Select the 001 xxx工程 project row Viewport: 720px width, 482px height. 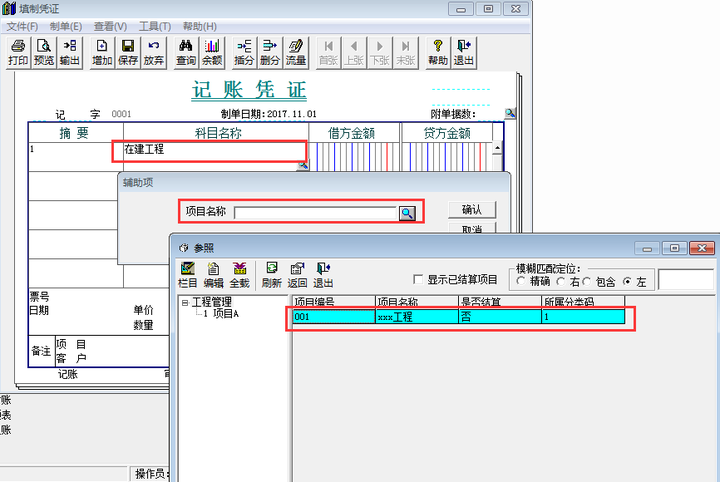click(458, 317)
